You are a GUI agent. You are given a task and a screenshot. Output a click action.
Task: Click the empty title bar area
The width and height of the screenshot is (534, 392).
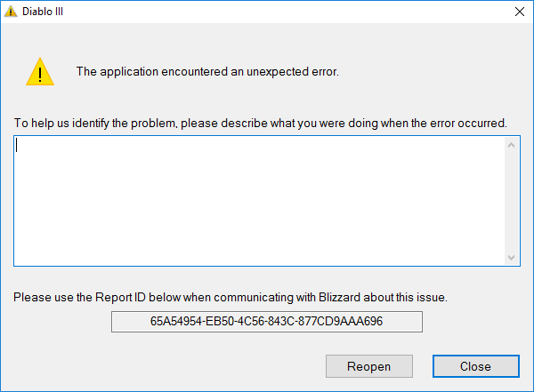coord(286,12)
